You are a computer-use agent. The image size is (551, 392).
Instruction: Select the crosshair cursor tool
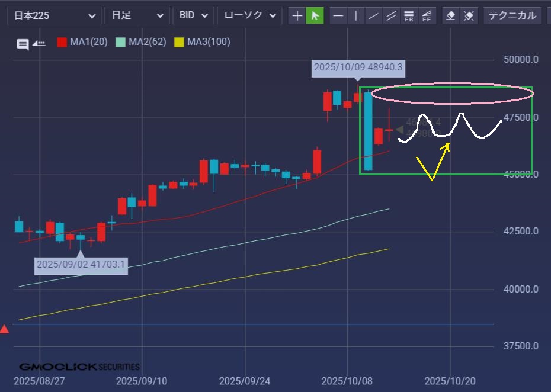(x=297, y=15)
